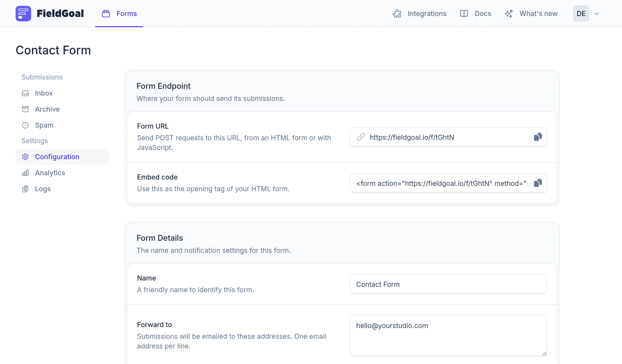The image size is (622, 364).
Task: Open the Docs link
Action: pyautogui.click(x=475, y=14)
